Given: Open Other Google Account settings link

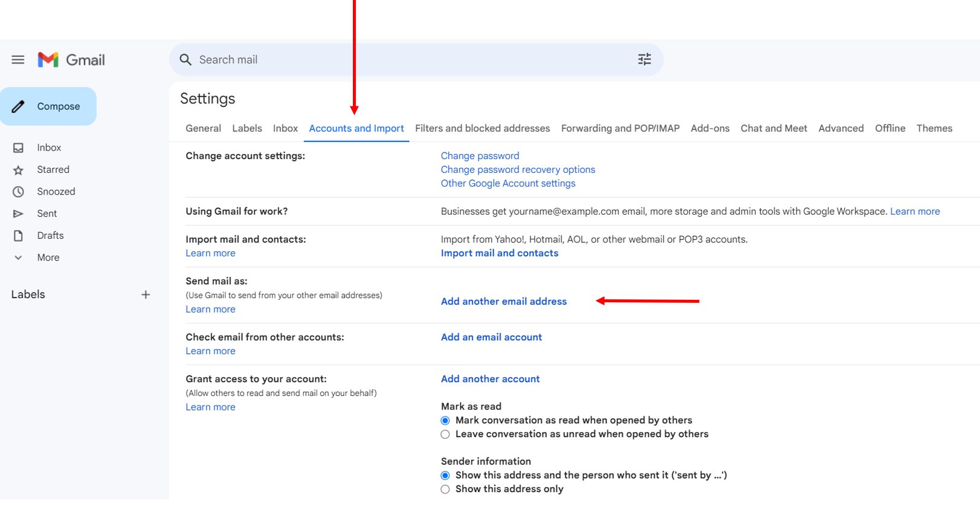Looking at the screenshot, I should pyautogui.click(x=508, y=184).
